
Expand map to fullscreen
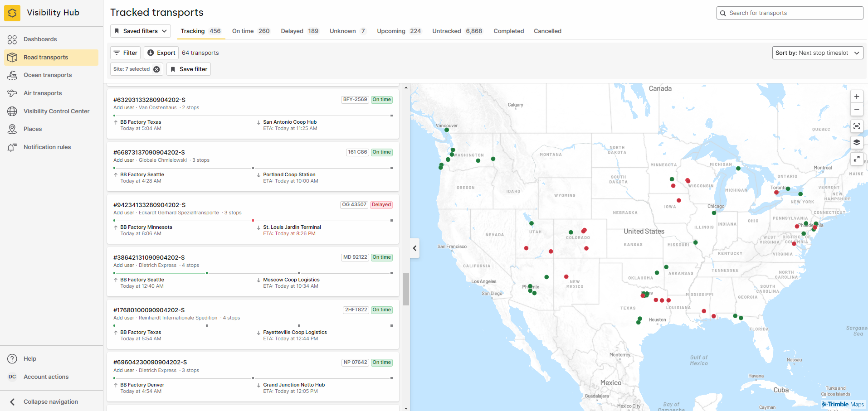856,159
